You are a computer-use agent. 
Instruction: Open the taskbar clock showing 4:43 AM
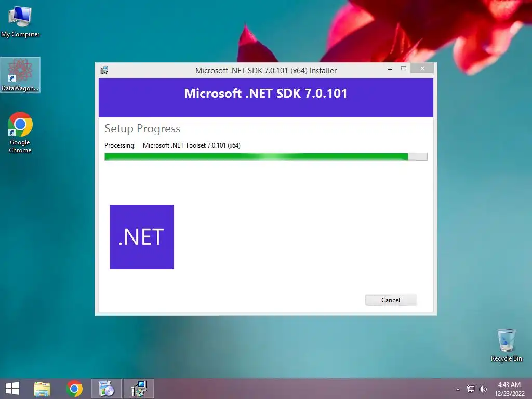point(509,389)
